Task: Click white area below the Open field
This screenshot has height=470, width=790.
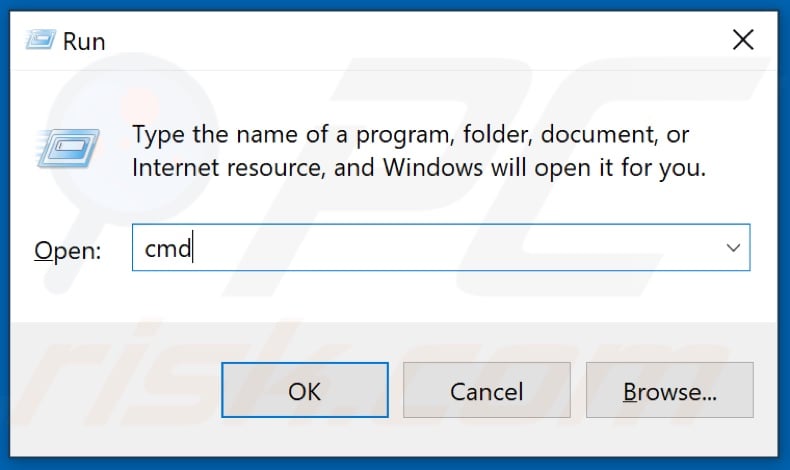Action: 393,296
